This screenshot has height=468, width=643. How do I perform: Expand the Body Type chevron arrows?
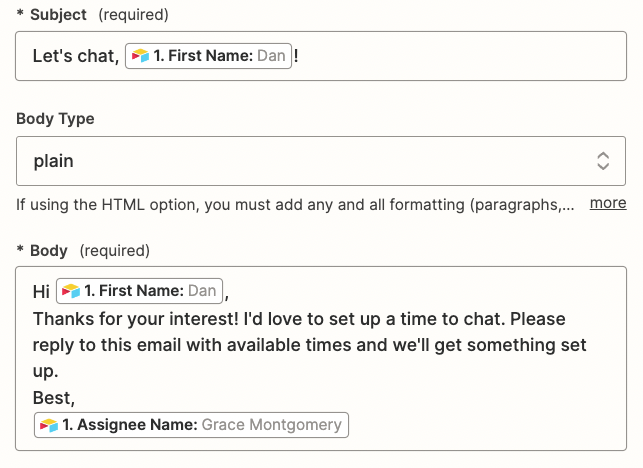click(x=603, y=161)
